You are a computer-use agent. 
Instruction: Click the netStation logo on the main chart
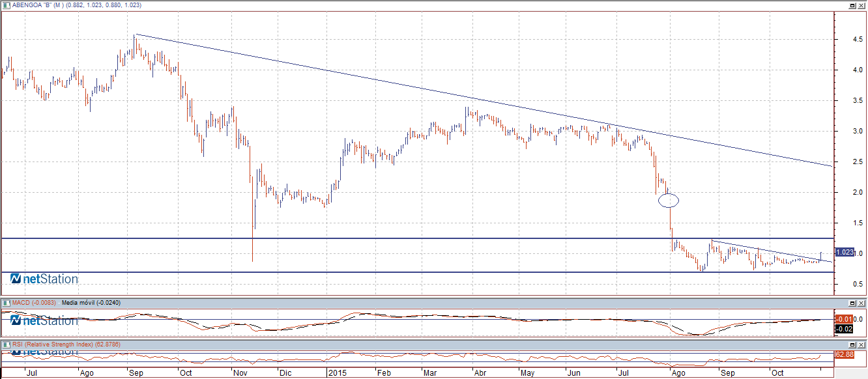tap(42, 278)
